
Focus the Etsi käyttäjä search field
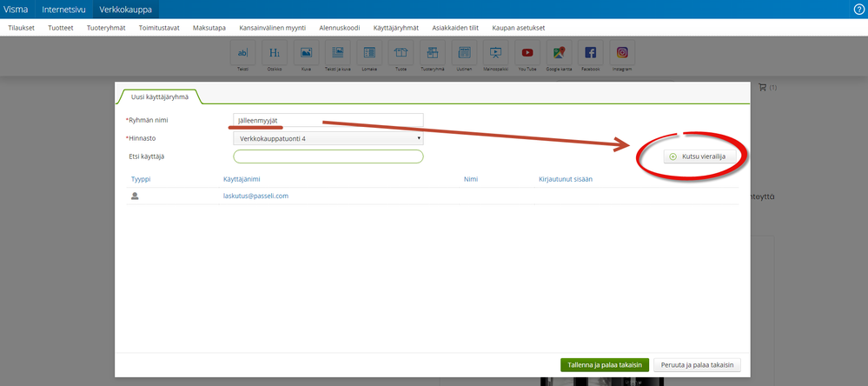click(328, 156)
